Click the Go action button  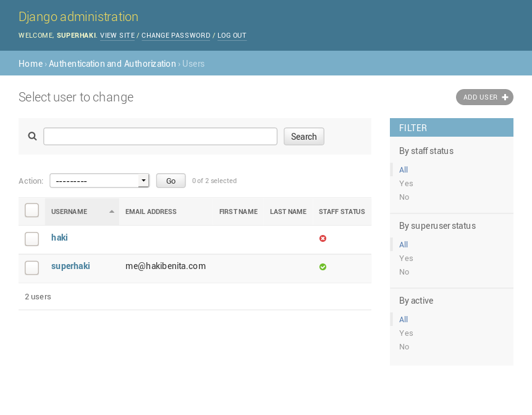171,181
